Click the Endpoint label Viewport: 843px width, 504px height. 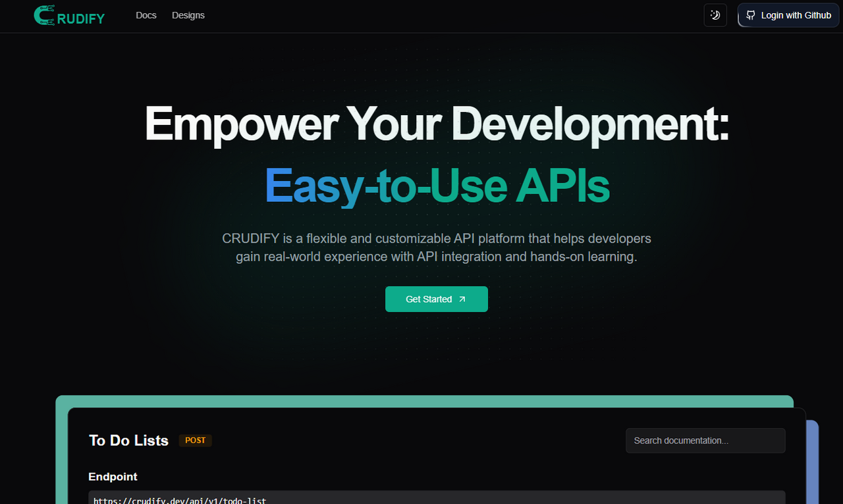click(x=113, y=477)
